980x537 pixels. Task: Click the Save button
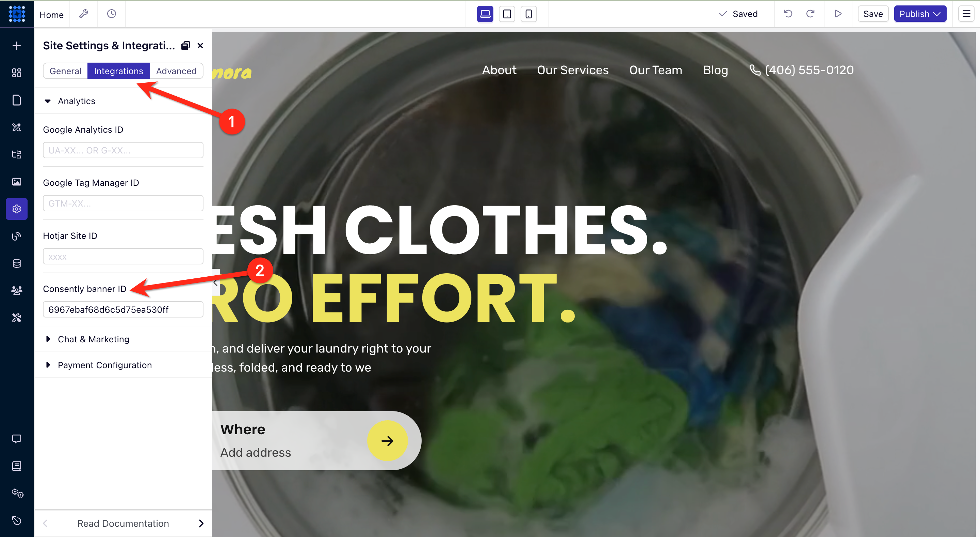873,14
